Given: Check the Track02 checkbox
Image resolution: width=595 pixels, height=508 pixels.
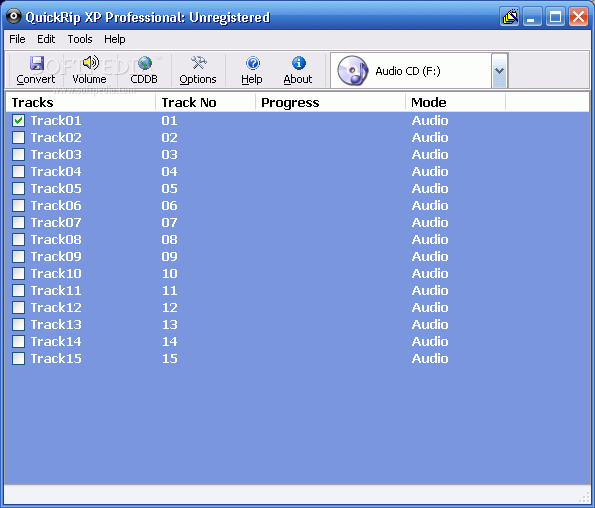Looking at the screenshot, I should 18,137.
